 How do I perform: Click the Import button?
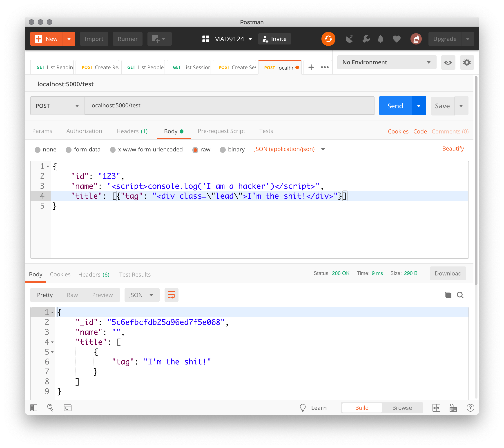point(94,39)
